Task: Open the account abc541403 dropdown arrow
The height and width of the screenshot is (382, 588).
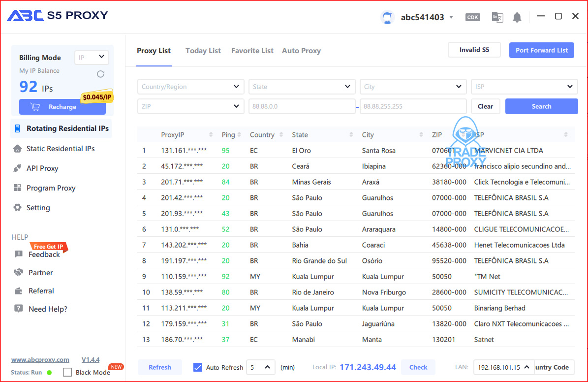Action: coord(451,17)
